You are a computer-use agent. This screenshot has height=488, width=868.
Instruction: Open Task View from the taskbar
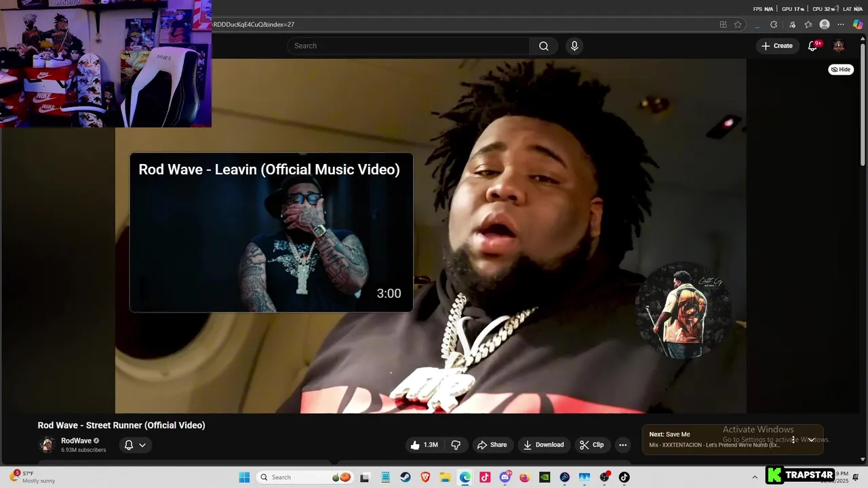tap(365, 477)
